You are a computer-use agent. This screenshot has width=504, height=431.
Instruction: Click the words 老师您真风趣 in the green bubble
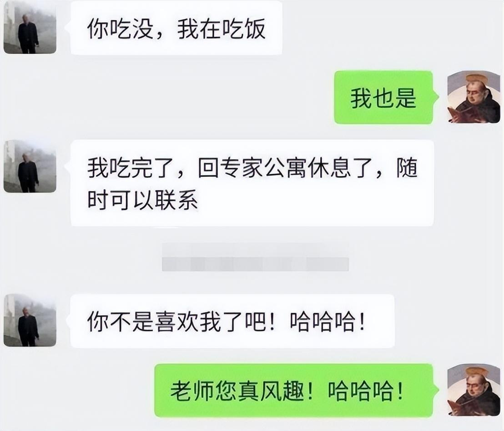click(237, 391)
